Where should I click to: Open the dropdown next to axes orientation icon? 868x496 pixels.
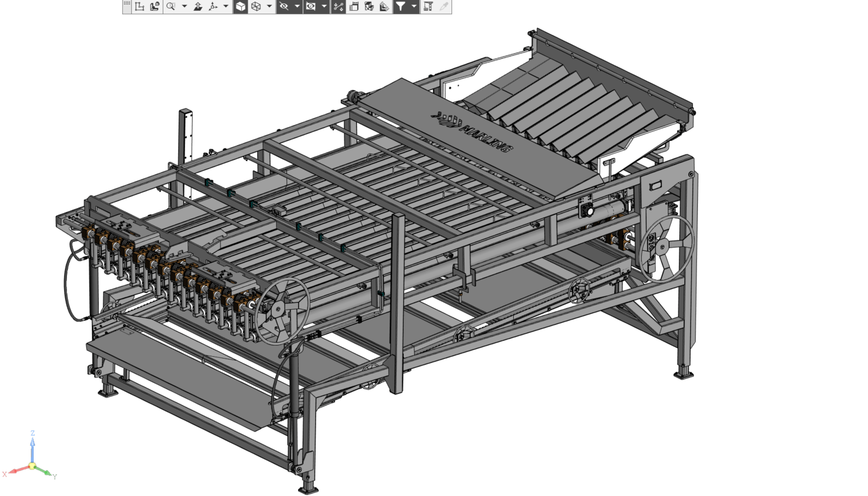pos(226,7)
